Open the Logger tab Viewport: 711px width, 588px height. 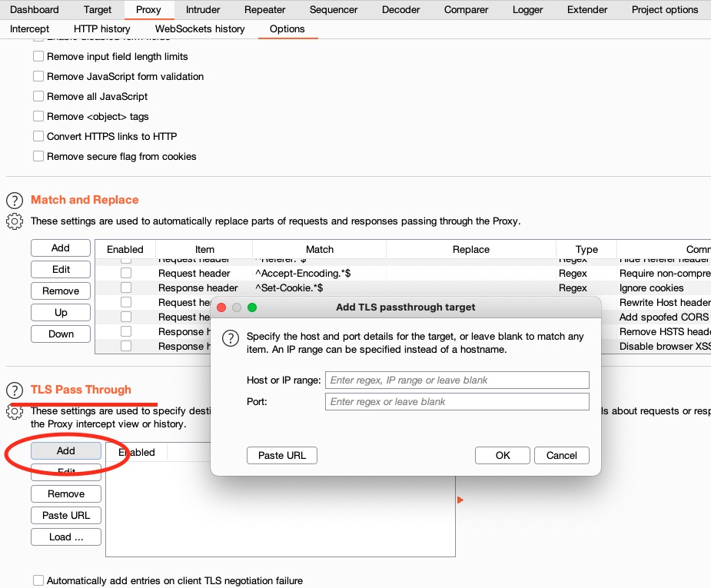click(x=528, y=9)
